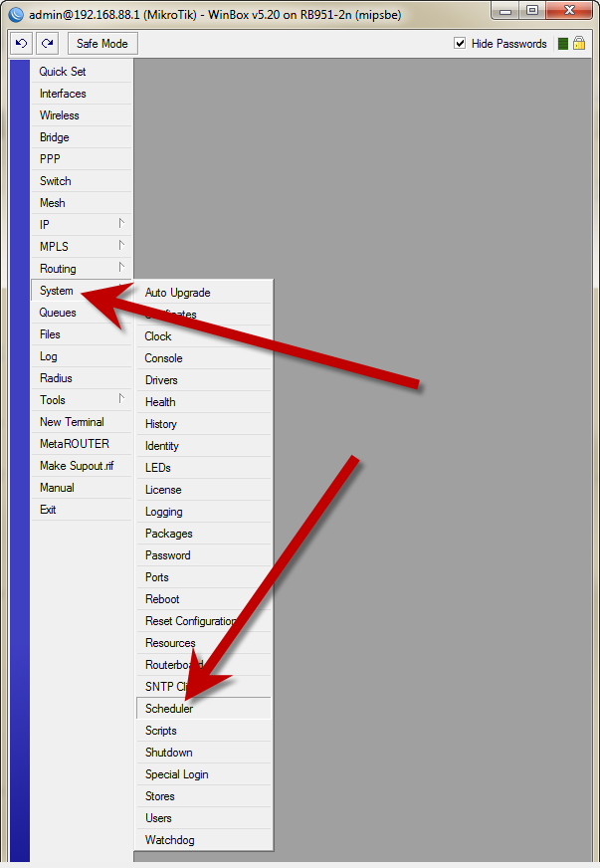Click the WinBox title bar app icon
The height and width of the screenshot is (868, 600).
[15, 14]
